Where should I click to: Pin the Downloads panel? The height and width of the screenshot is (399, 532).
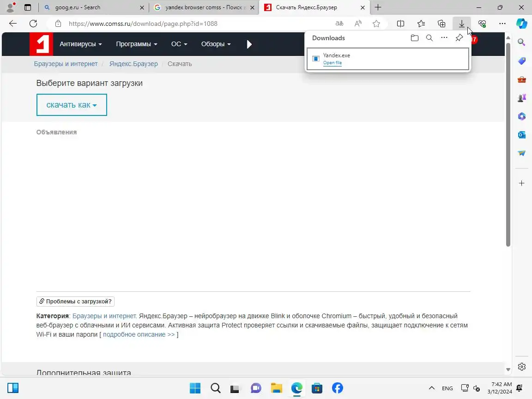(x=459, y=38)
